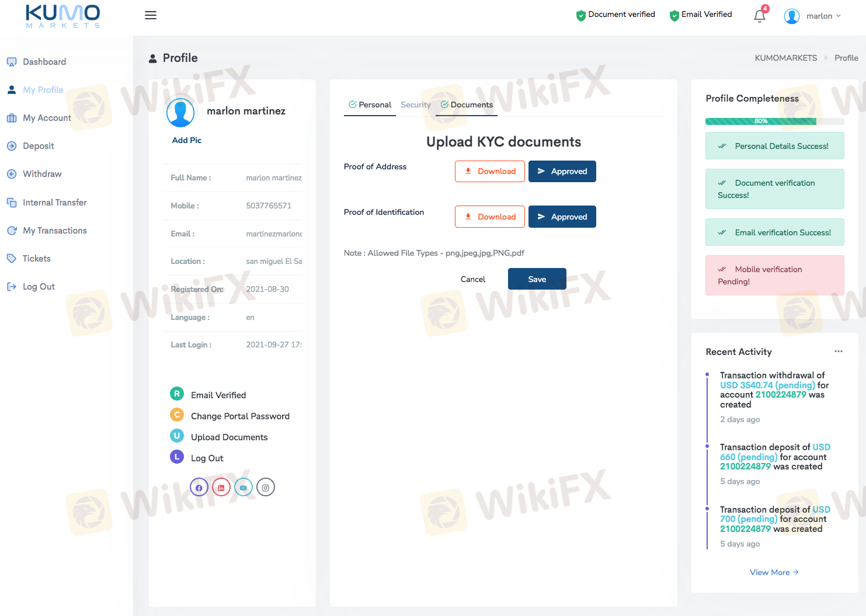Download the Proof of Address document

pyautogui.click(x=490, y=172)
